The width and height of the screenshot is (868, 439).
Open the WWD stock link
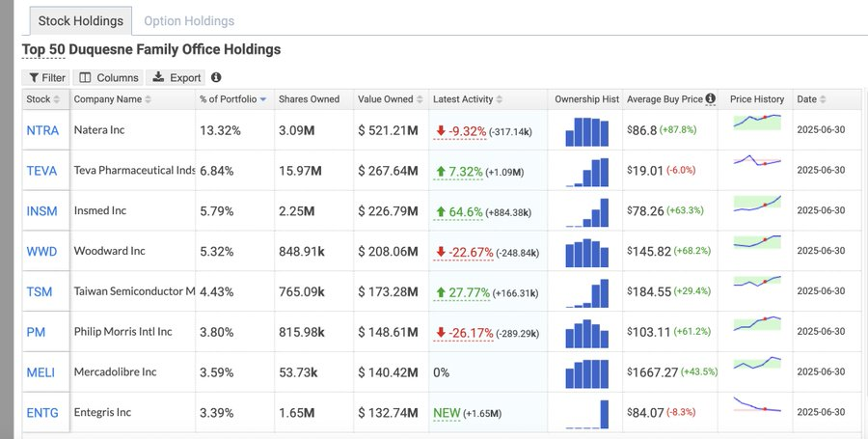(x=41, y=251)
